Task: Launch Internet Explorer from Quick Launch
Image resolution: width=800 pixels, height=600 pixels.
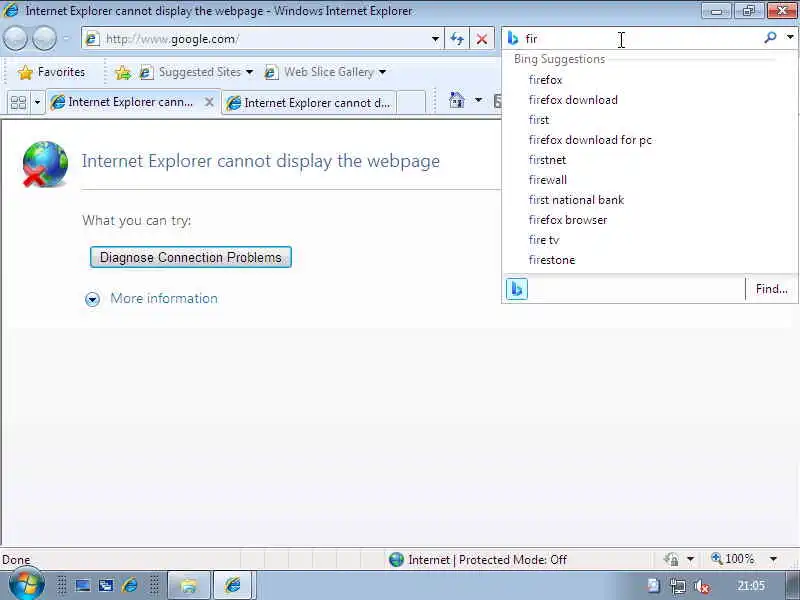Action: pos(130,585)
